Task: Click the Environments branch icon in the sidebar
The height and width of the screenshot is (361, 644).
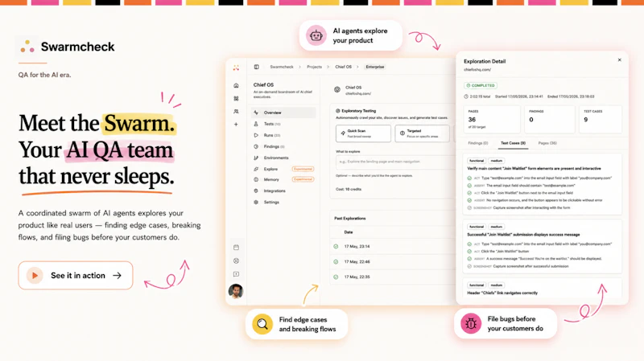Action: (x=256, y=158)
